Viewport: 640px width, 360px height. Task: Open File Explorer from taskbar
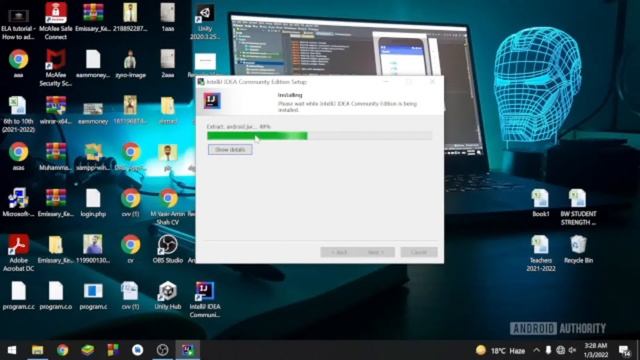38,350
